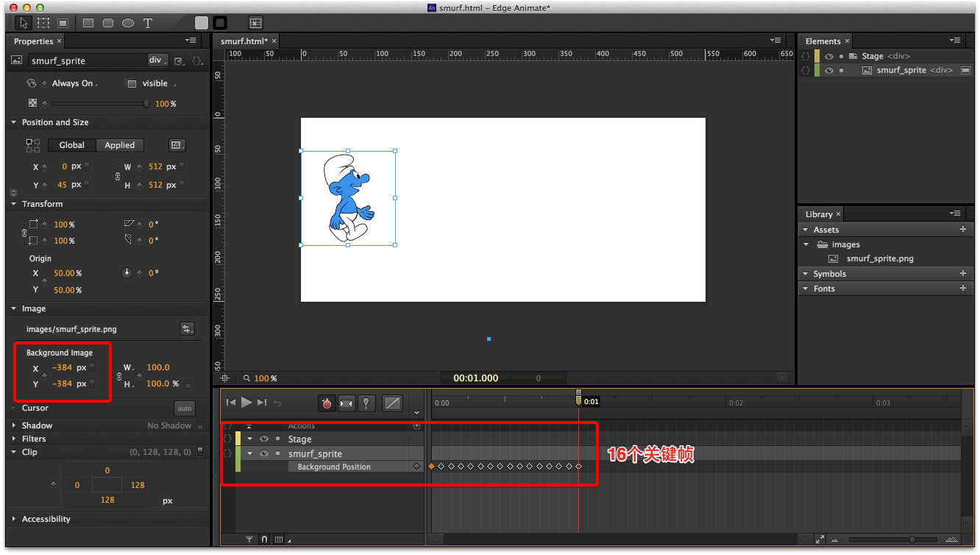Switch to smurf.html document tab

pyautogui.click(x=244, y=41)
